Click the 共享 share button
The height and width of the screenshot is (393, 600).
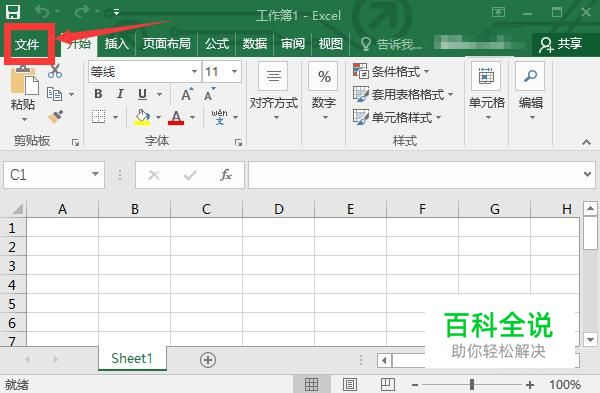[x=561, y=44]
